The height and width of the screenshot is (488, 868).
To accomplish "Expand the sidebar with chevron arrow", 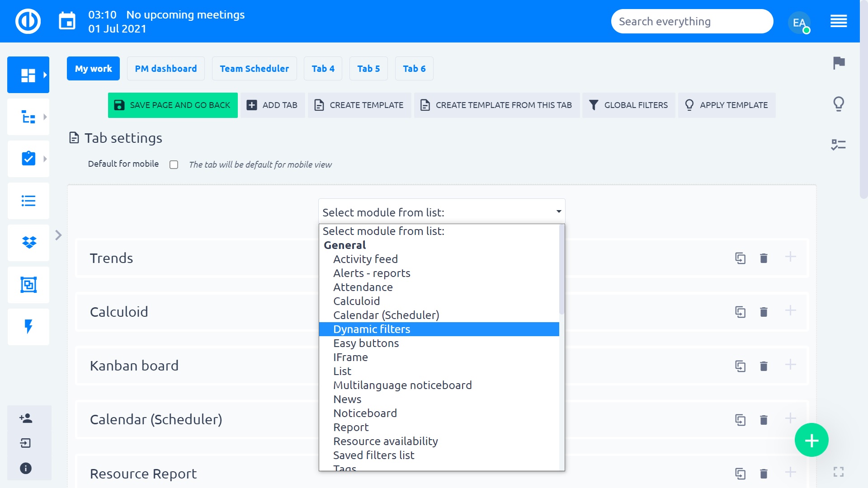I will coord(58,235).
